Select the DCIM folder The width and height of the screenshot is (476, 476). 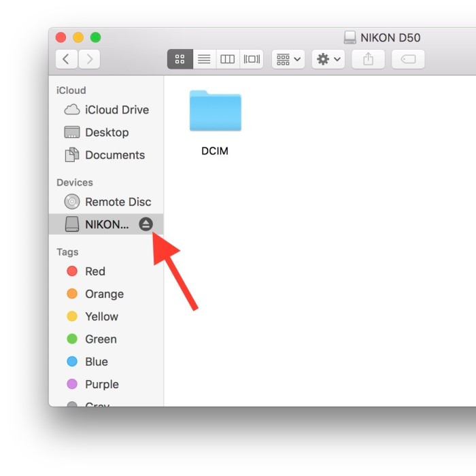216,111
